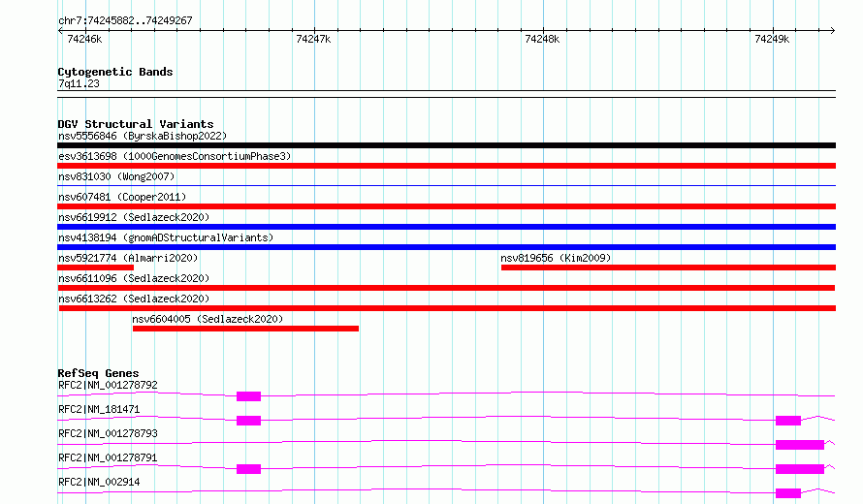Click the 74248k ruler position label
The width and height of the screenshot is (863, 504).
pos(542,39)
